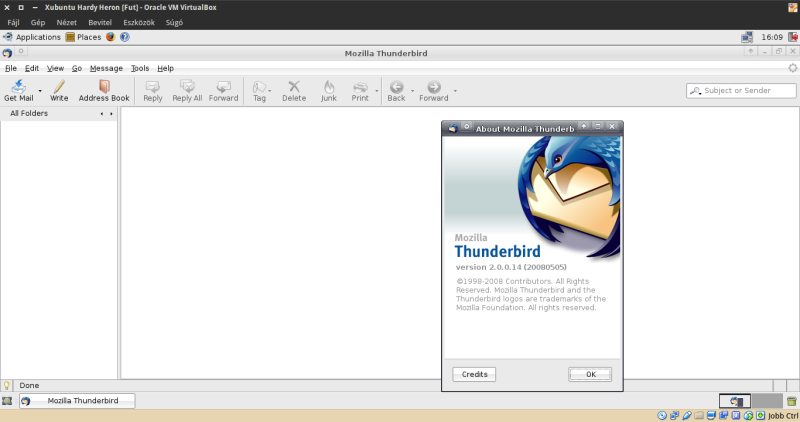Open the Get Mail dropdown arrow
The image size is (800, 422).
tap(40, 91)
